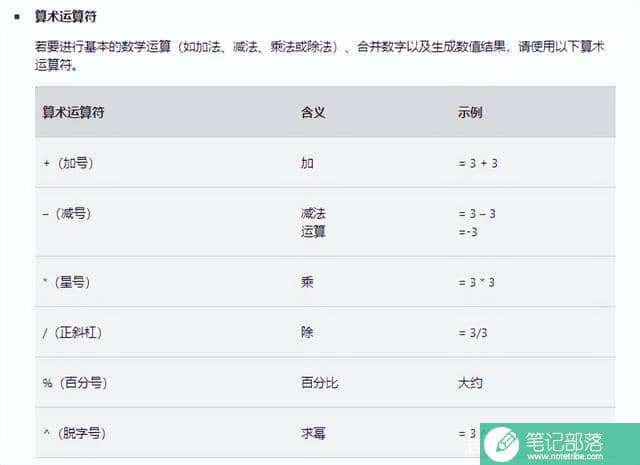Click the + (加号) operator cell
This screenshot has height=465, width=640.
(x=68, y=163)
